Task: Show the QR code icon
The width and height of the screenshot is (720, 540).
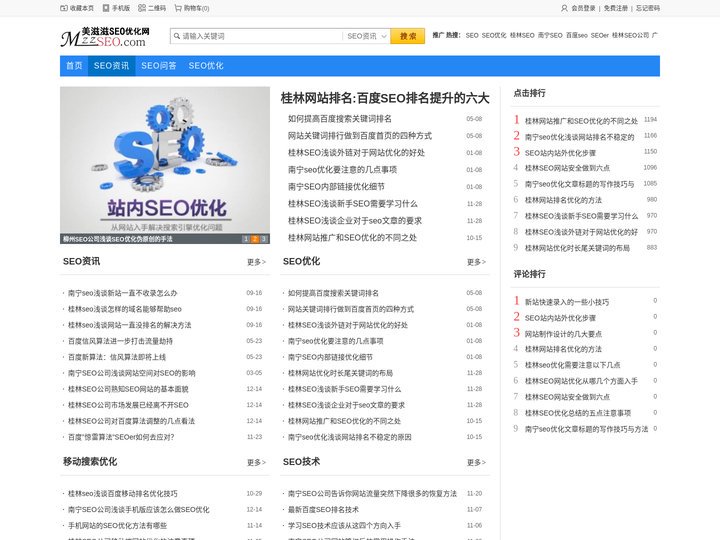Action: pyautogui.click(x=142, y=8)
